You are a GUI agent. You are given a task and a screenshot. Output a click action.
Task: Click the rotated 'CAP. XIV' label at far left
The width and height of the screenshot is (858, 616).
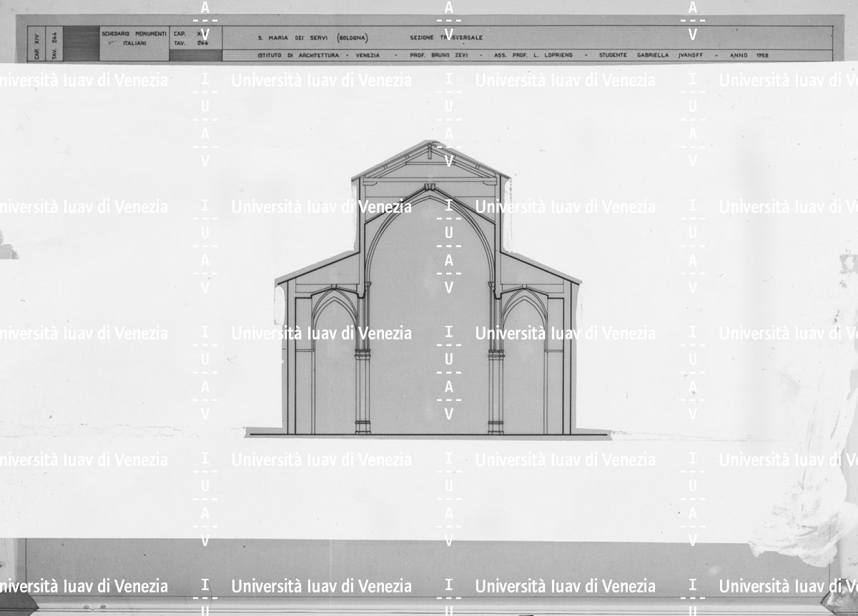pos(37,44)
